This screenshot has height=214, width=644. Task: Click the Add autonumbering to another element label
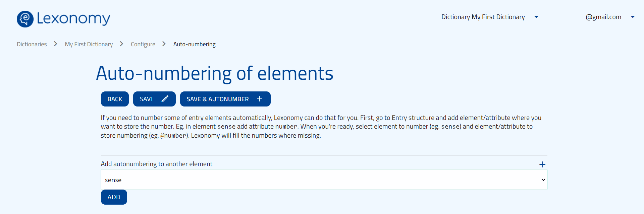[x=157, y=164]
